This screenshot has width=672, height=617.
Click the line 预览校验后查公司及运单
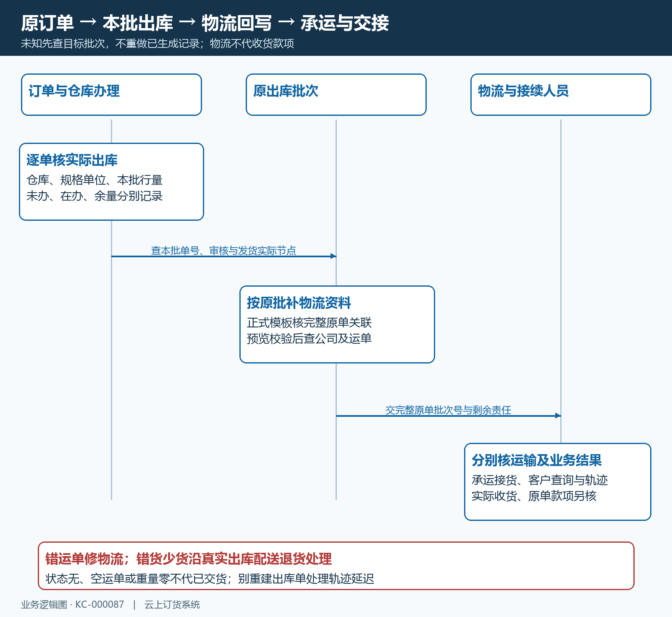[x=309, y=339]
